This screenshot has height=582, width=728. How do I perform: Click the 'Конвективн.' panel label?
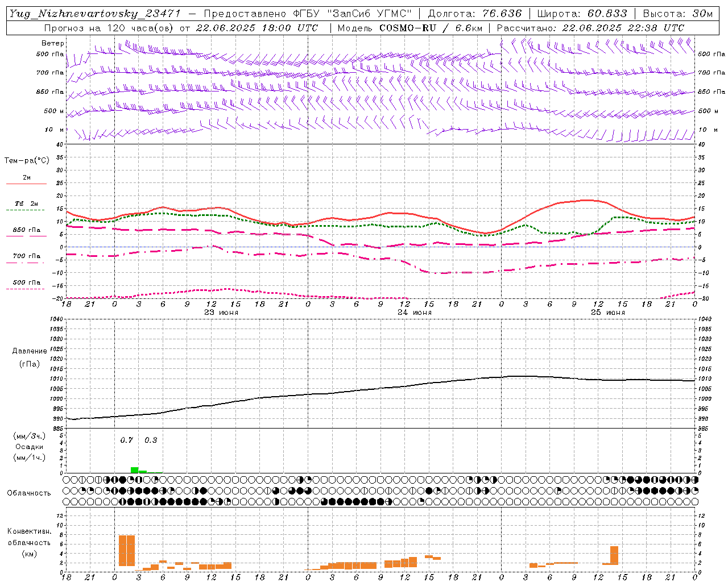point(29,531)
